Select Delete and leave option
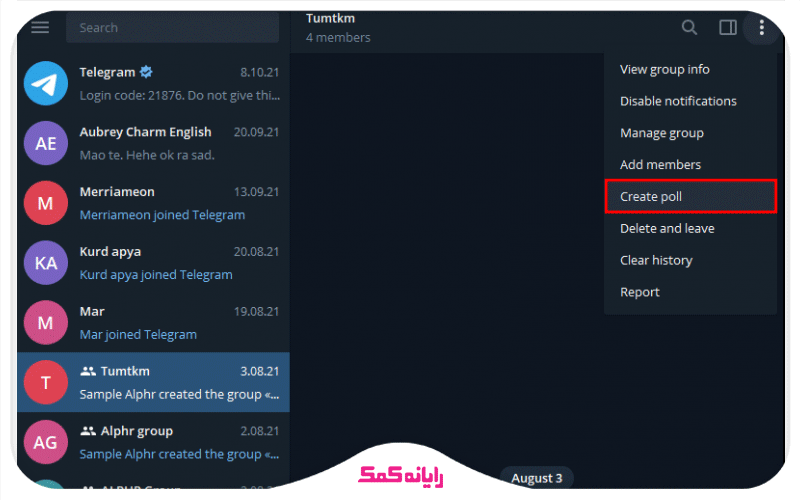Screen dimensions: 800x500 (x=690, y=229)
